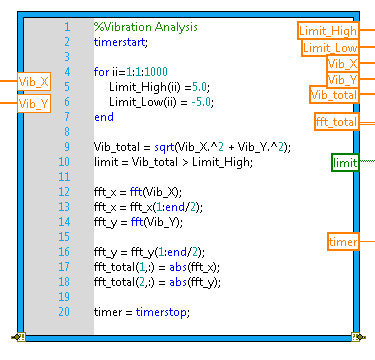The height and width of the screenshot is (360, 375).
Task: Click the Vib_X output terminal on right border
Action: click(343, 63)
